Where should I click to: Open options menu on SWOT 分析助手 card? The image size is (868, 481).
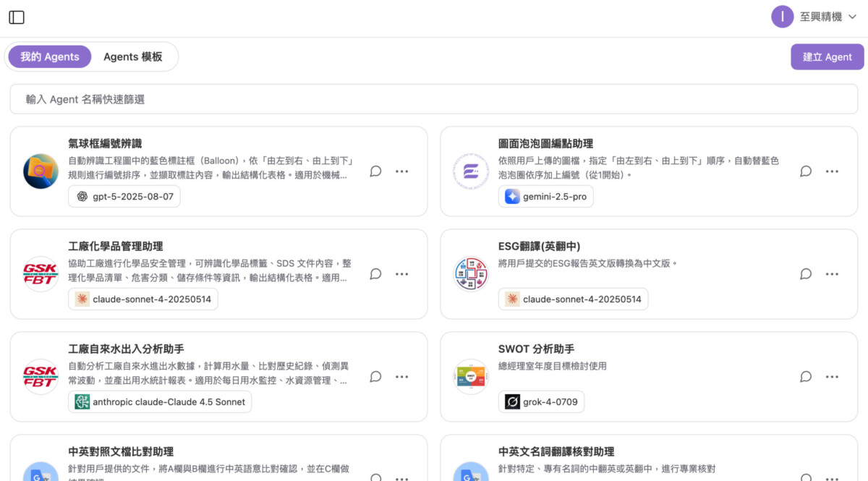point(832,377)
